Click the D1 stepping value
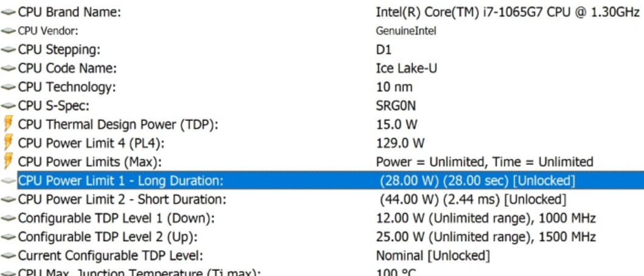 pos(383,50)
